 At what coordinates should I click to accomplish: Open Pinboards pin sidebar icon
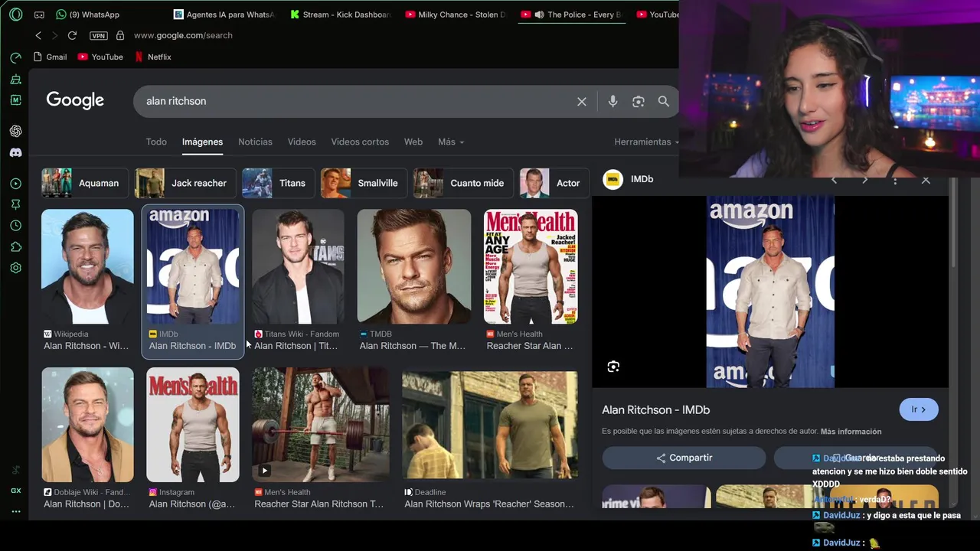15,204
